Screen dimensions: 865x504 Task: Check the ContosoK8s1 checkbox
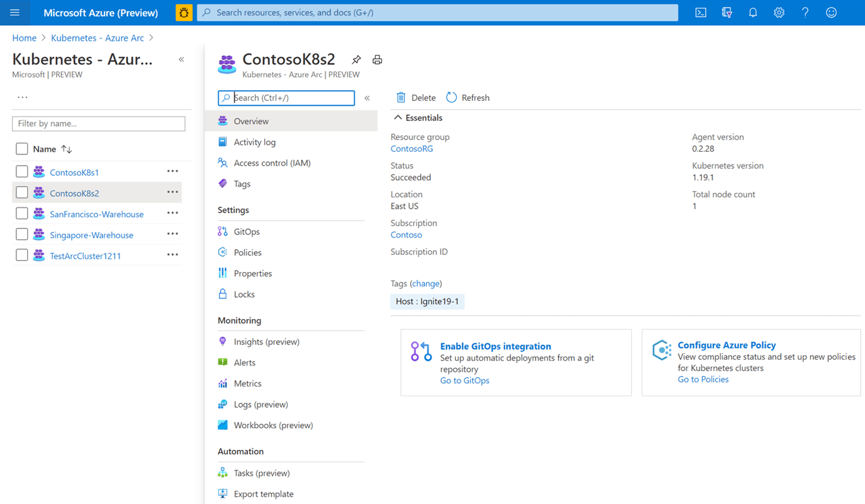pyautogui.click(x=22, y=172)
